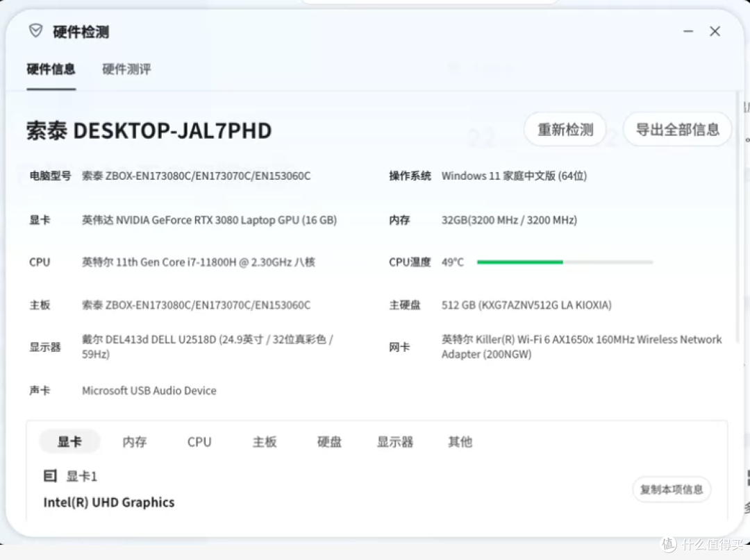Click the 49°C temperature value
Viewport: 750px width, 560px height.
click(x=453, y=262)
